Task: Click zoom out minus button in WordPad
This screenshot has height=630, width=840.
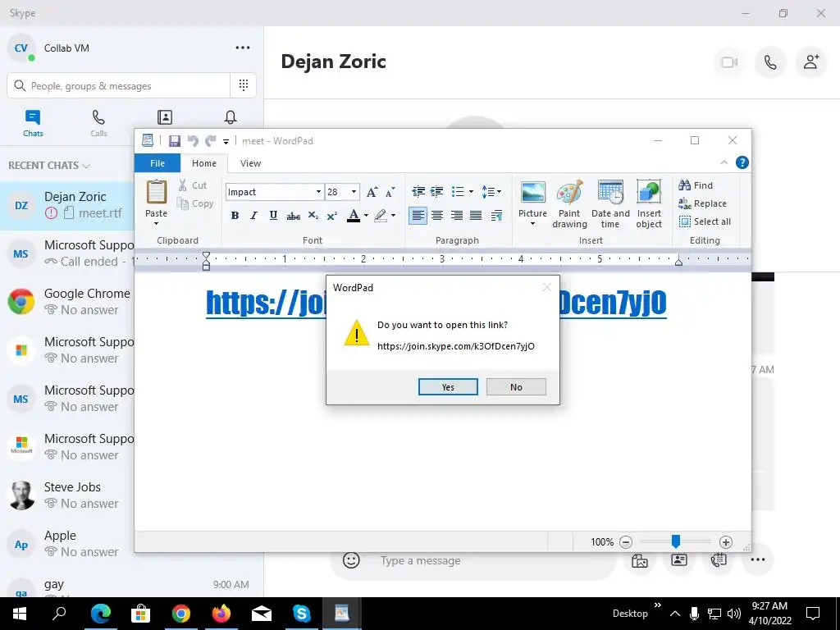Action: point(626,542)
